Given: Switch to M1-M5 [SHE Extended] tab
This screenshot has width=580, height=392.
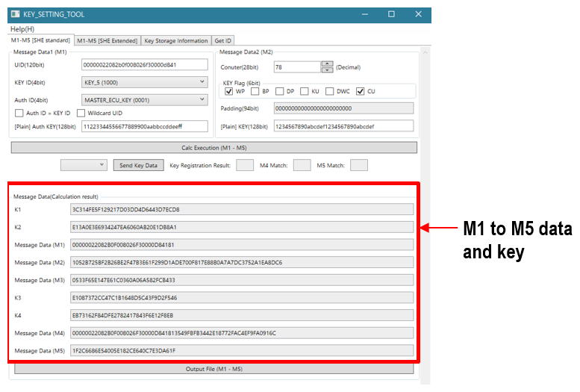Looking at the screenshot, I should 107,41.
